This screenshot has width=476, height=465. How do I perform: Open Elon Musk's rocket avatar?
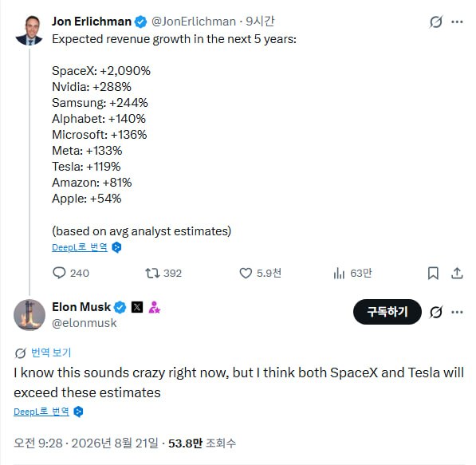(30, 315)
